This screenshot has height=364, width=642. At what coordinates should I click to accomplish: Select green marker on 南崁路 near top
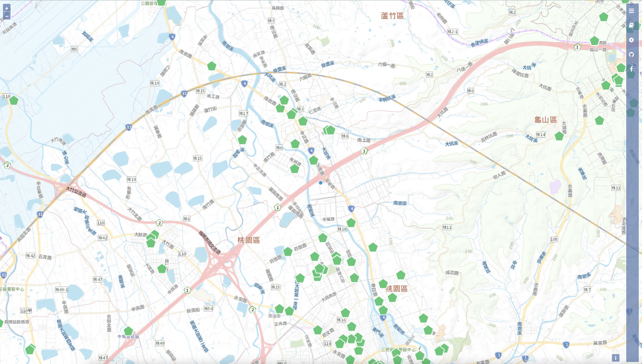(212, 66)
